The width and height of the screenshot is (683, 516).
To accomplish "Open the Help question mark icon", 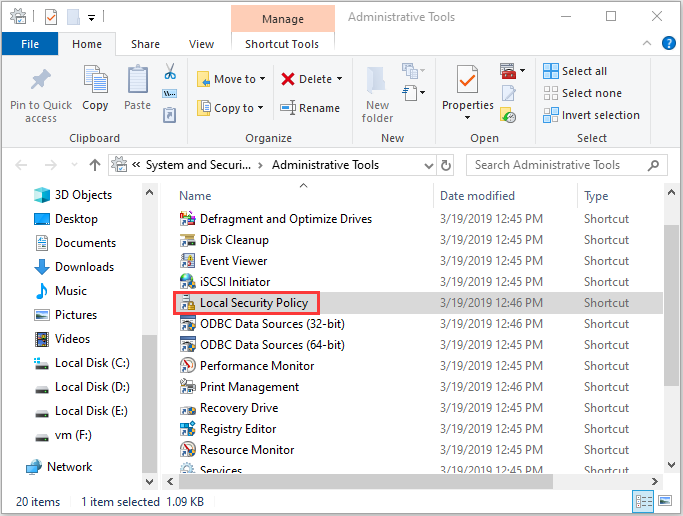I will click(668, 43).
